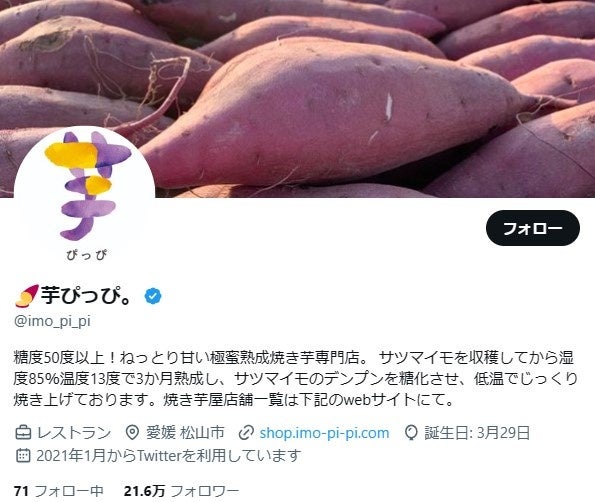Click the フォロー follow button
Image resolution: width=595 pixels, height=502 pixels.
pos(533,228)
